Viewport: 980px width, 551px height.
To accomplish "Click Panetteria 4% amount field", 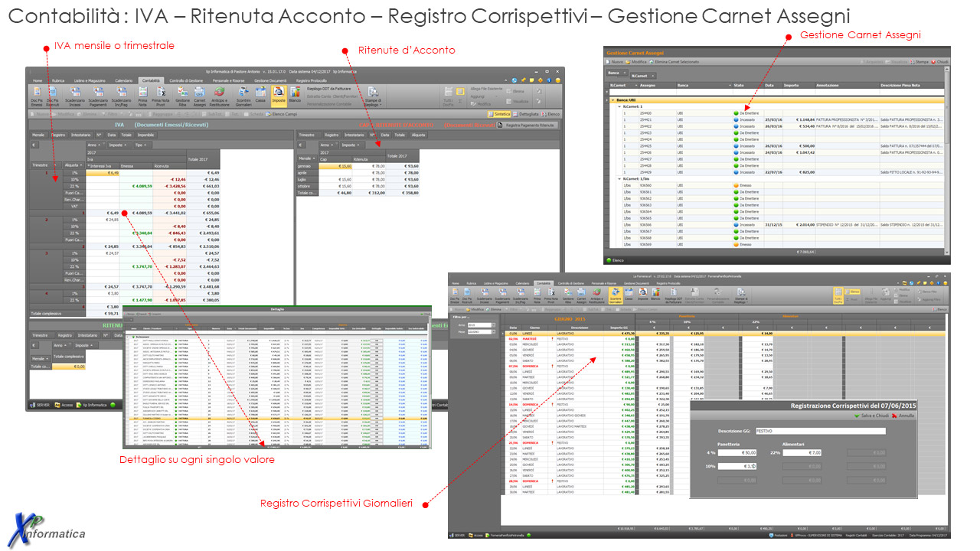I will (737, 452).
